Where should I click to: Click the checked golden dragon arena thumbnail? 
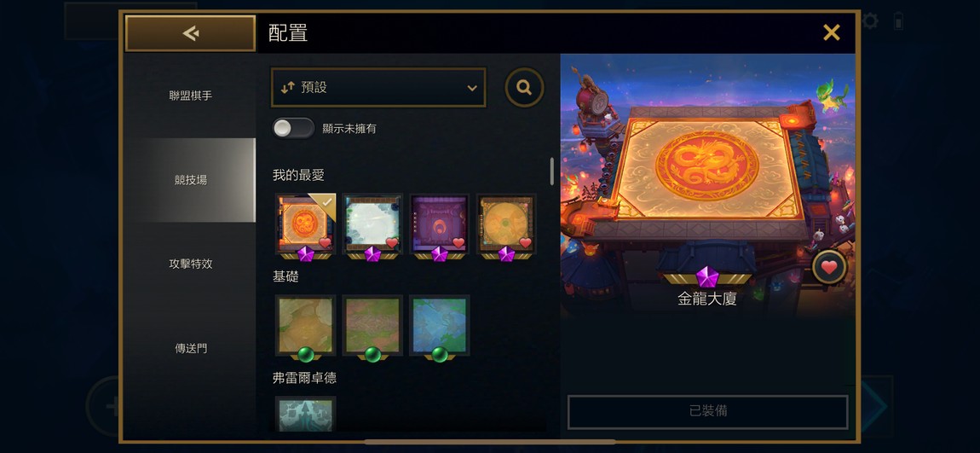click(306, 224)
